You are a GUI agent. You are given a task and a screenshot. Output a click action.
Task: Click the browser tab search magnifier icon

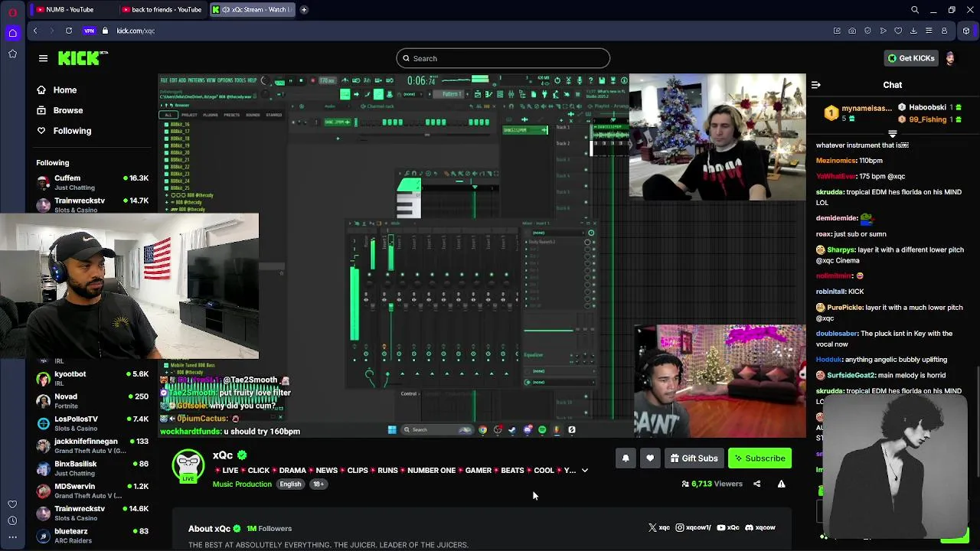(915, 10)
